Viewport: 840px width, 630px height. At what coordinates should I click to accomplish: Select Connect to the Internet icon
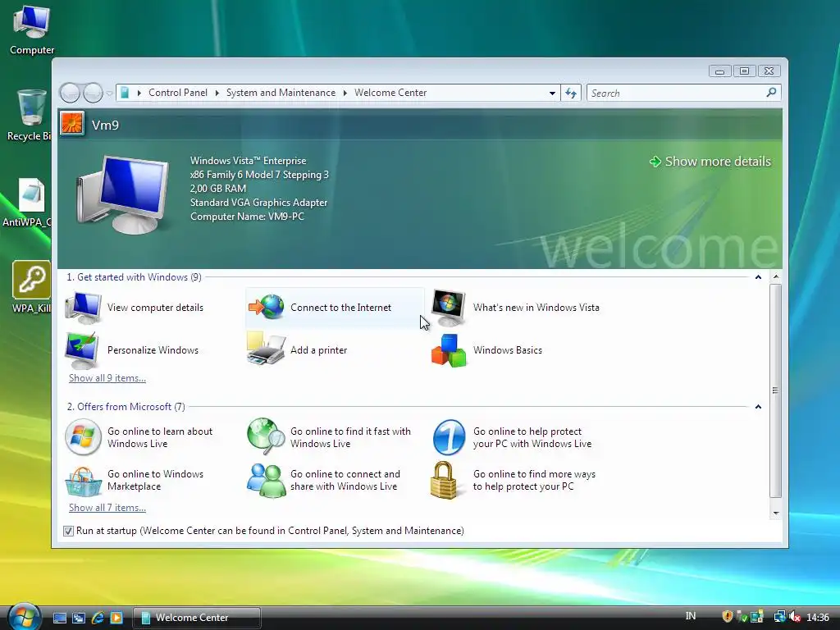(267, 307)
